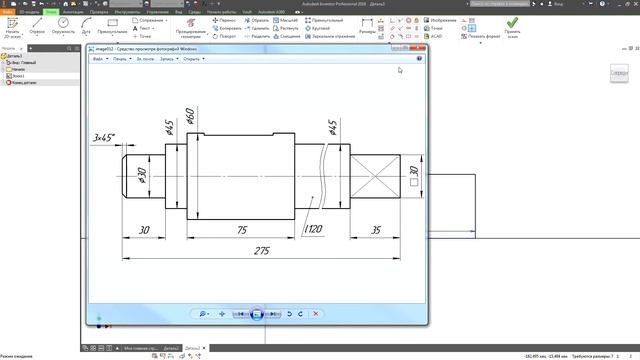This screenshot has width=640, height=360.
Task: Switch to the Вид ribbon tab
Action: (179, 12)
